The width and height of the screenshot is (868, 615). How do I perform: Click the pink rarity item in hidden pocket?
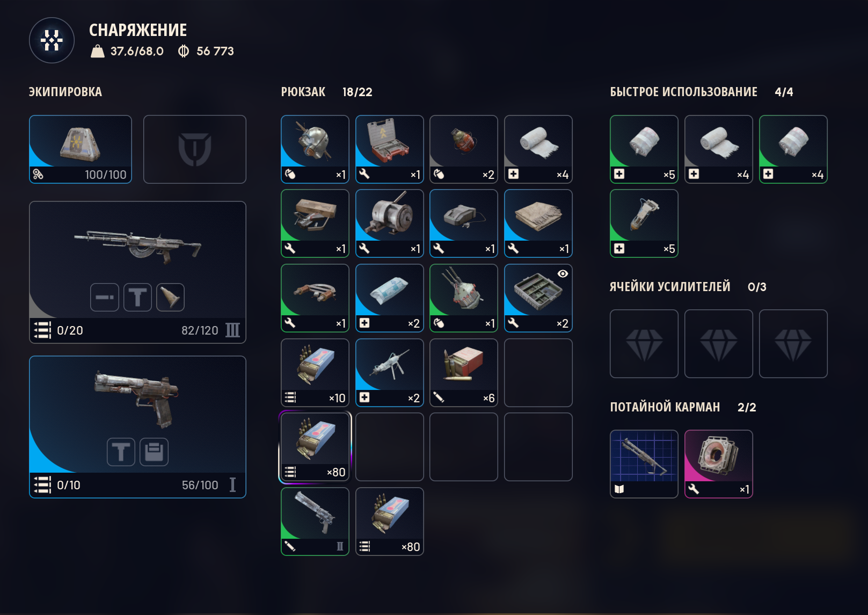pyautogui.click(x=719, y=464)
